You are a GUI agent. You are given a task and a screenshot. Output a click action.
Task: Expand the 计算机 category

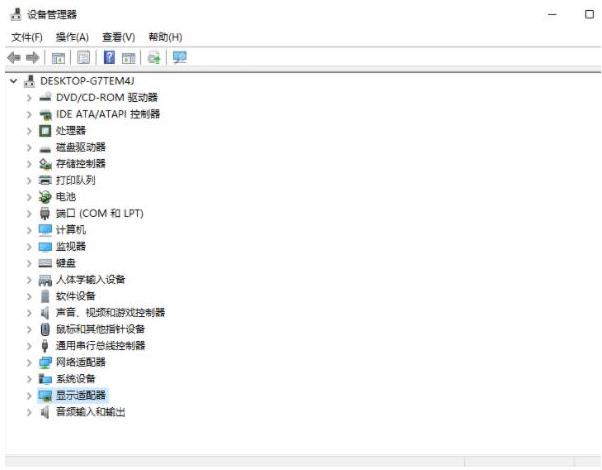(x=29, y=230)
